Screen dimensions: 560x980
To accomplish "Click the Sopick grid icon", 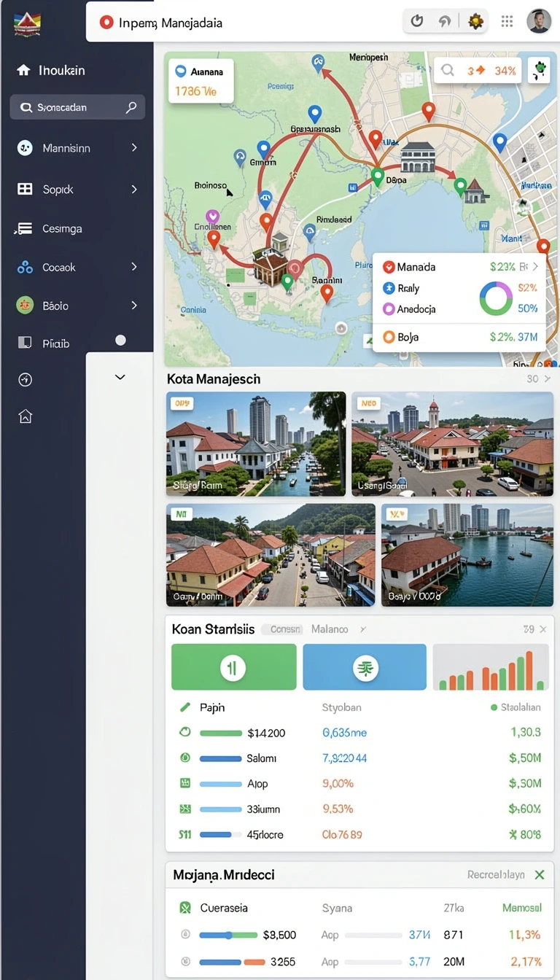I will [25, 189].
